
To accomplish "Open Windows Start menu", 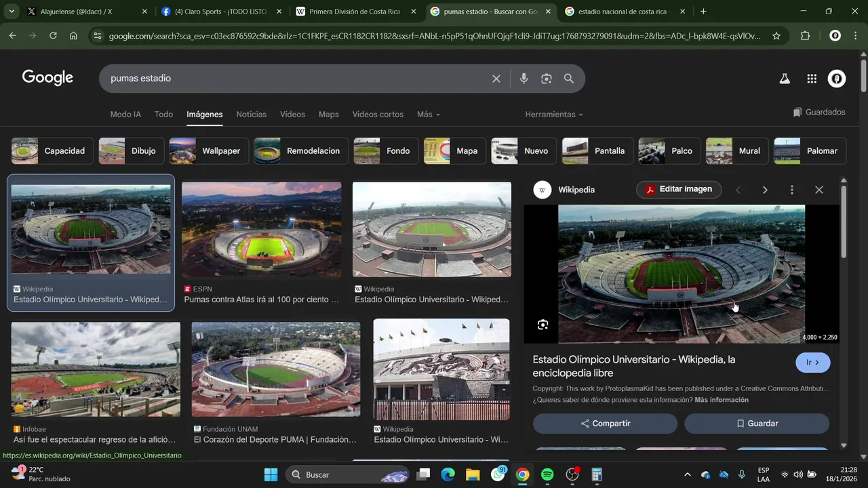I will (x=271, y=474).
